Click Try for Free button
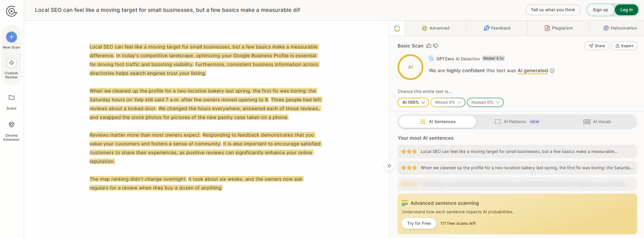Image resolution: width=644 pixels, height=238 pixels. click(419, 223)
